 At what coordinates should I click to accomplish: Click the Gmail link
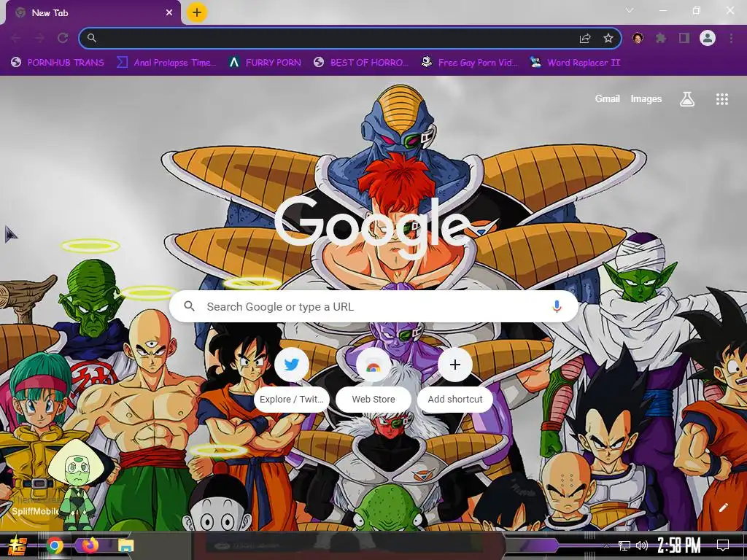pos(607,99)
